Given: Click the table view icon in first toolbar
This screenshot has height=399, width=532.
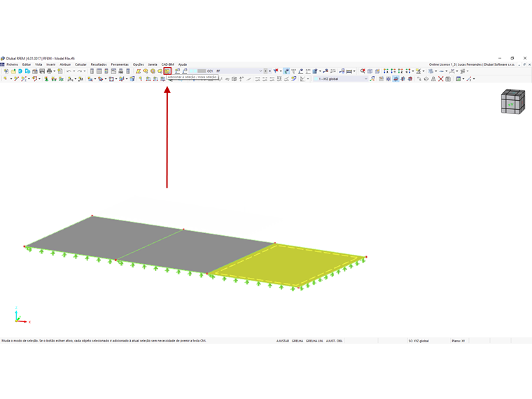Looking at the screenshot, I should point(99,71).
